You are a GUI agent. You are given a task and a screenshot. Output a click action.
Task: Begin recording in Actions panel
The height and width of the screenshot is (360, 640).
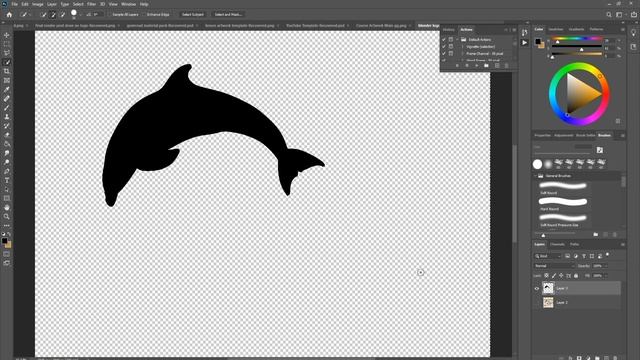(467, 66)
